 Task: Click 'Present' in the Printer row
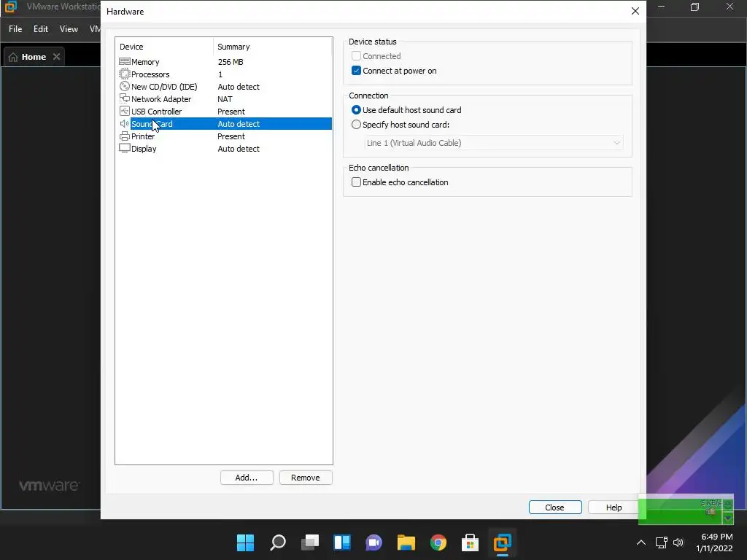231,136
